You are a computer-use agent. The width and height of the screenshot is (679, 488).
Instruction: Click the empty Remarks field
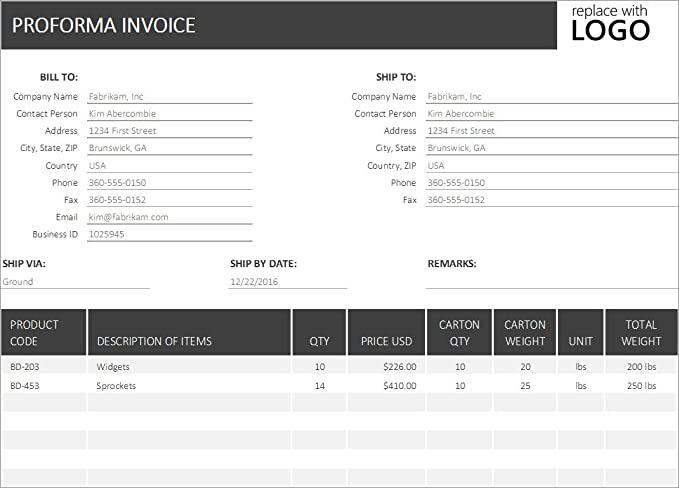pos(552,281)
